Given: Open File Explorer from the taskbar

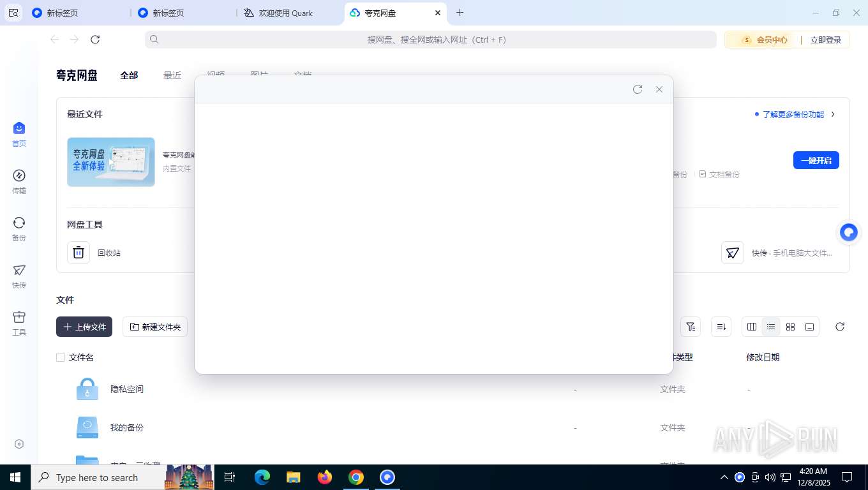Looking at the screenshot, I should pyautogui.click(x=294, y=477).
